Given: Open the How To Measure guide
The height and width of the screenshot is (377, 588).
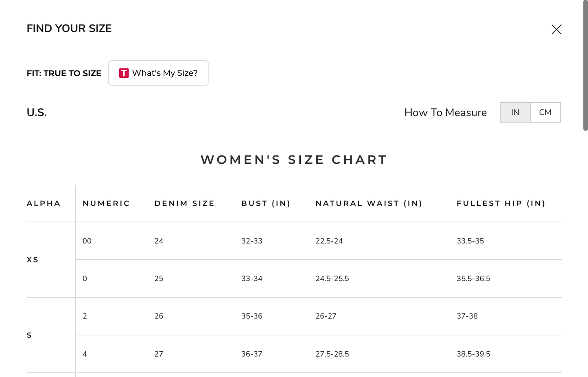Looking at the screenshot, I should [445, 113].
